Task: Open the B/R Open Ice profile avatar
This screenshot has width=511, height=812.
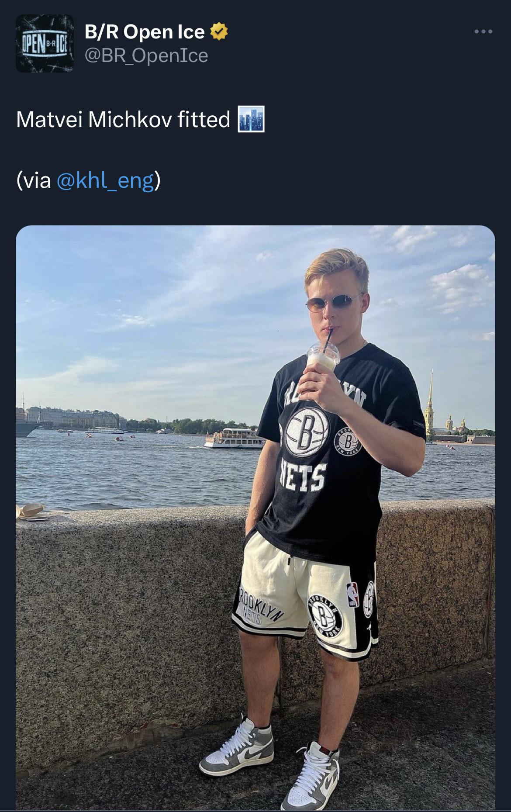Action: [45, 43]
